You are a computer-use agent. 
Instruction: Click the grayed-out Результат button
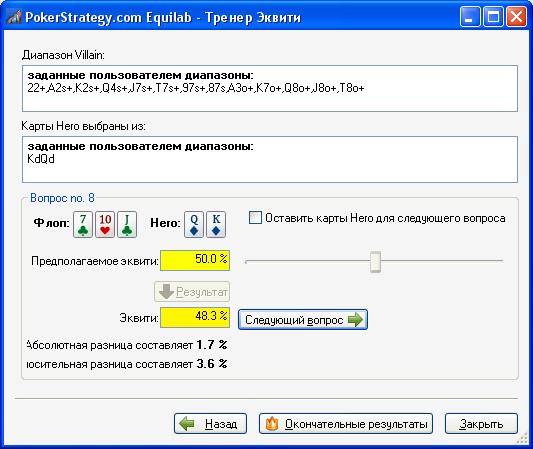click(192, 292)
